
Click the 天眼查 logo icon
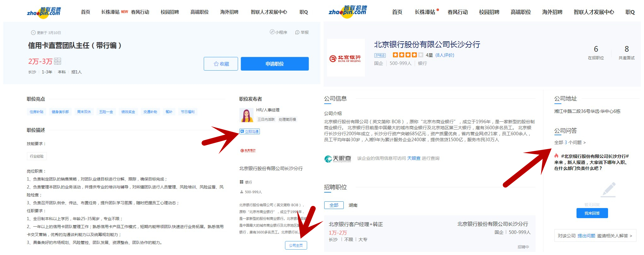click(x=338, y=159)
